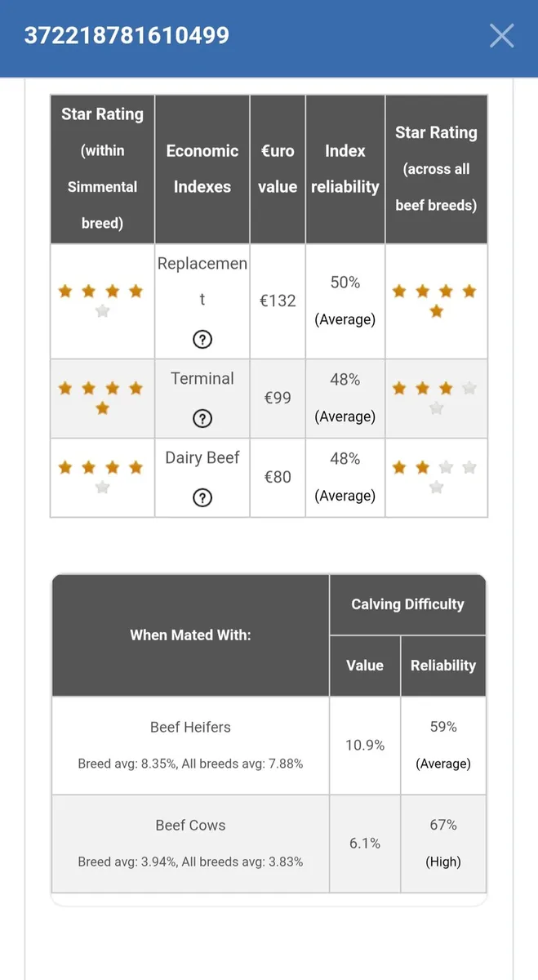Open the Replacement index help icon
Viewport: 538px width, 980px height.
(202, 339)
